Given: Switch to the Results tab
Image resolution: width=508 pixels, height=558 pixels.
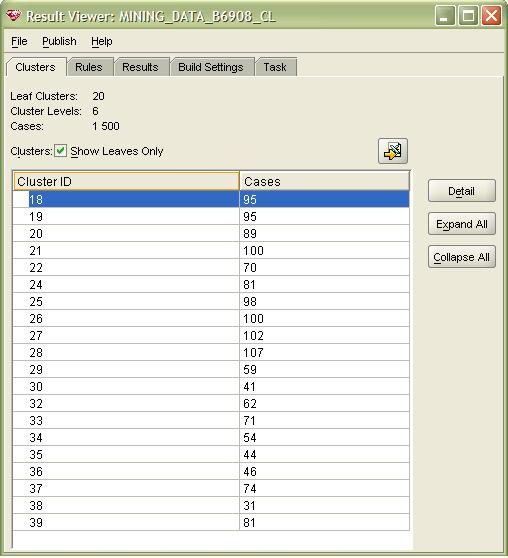Looking at the screenshot, I should pos(140,67).
